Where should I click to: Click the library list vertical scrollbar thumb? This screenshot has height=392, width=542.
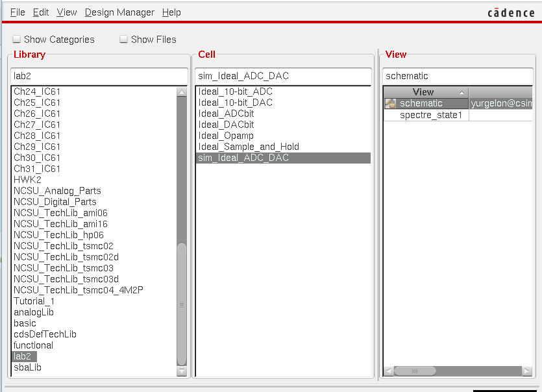[x=182, y=304]
